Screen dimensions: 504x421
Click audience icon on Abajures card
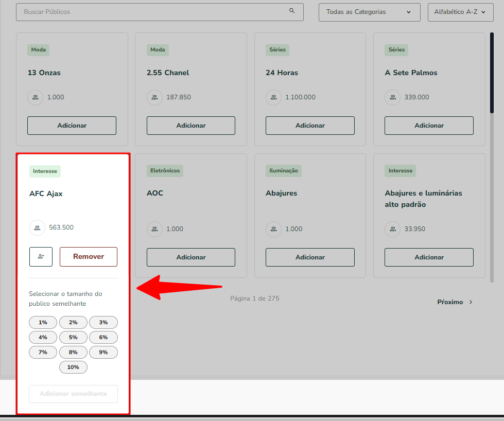pyautogui.click(x=273, y=229)
